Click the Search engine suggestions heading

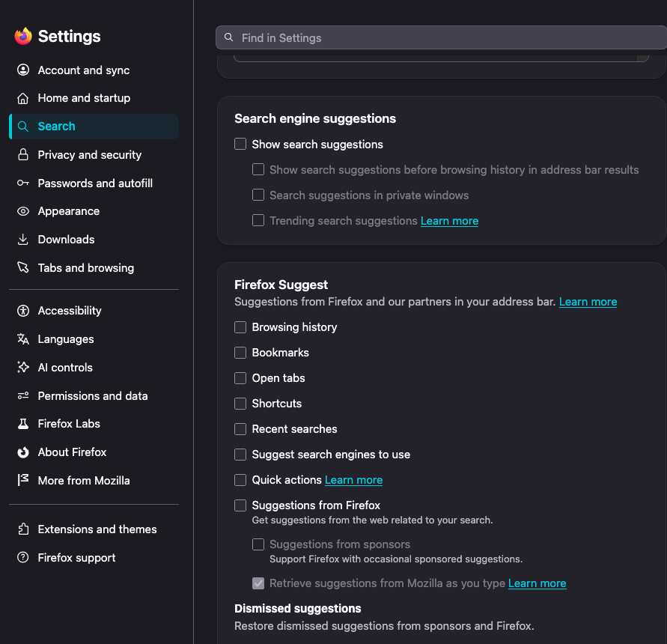pyautogui.click(x=315, y=118)
